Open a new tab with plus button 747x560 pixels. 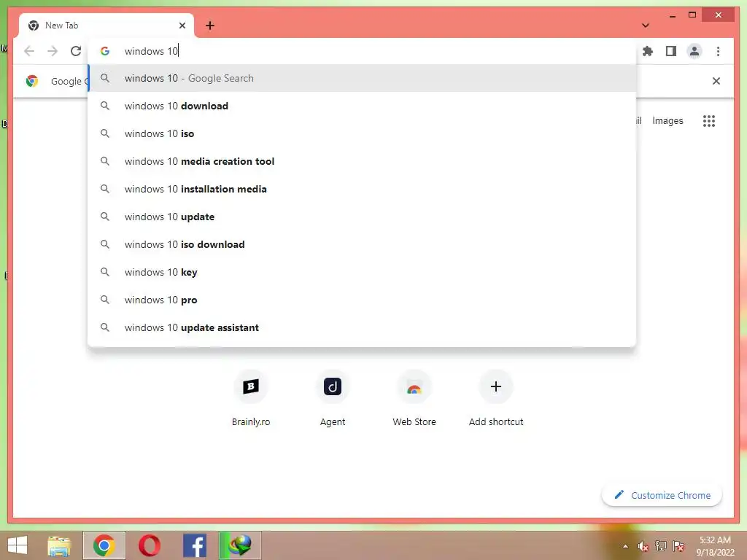tap(210, 26)
